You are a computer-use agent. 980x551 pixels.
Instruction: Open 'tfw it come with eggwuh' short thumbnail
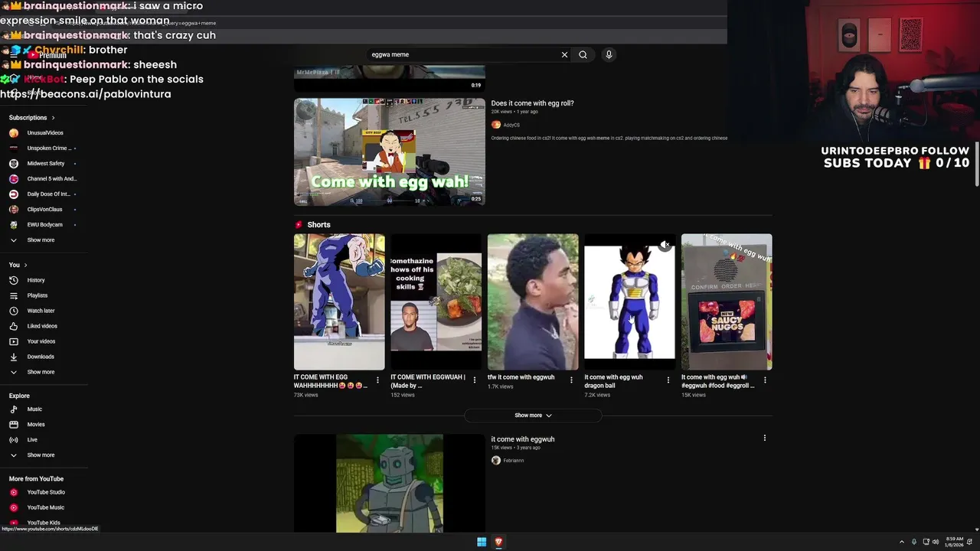tap(533, 302)
